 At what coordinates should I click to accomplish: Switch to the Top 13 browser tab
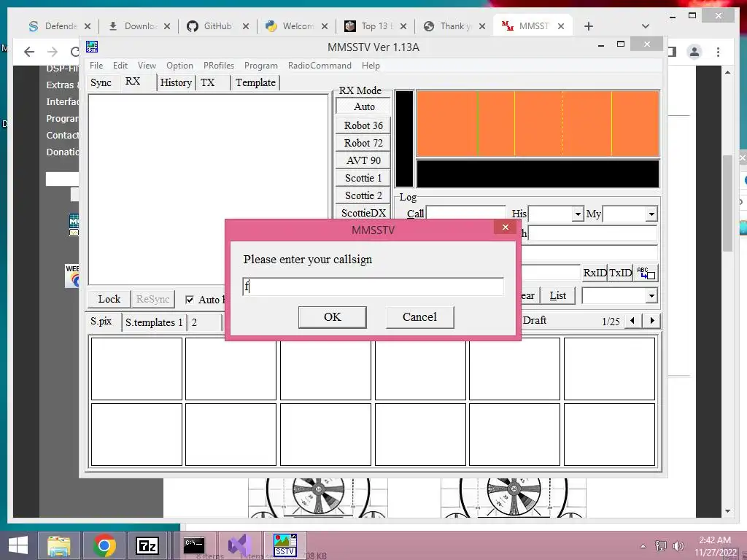376,26
